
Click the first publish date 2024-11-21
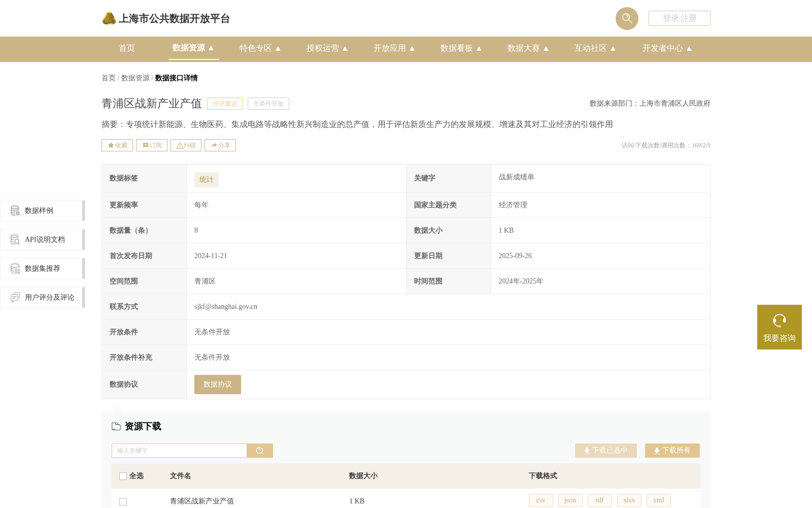point(211,256)
